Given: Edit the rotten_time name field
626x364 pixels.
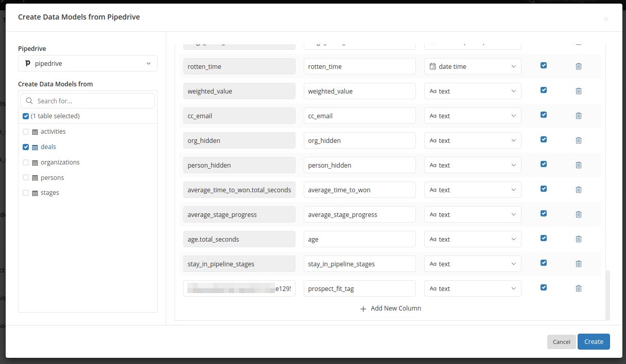Looking at the screenshot, I should 359,66.
